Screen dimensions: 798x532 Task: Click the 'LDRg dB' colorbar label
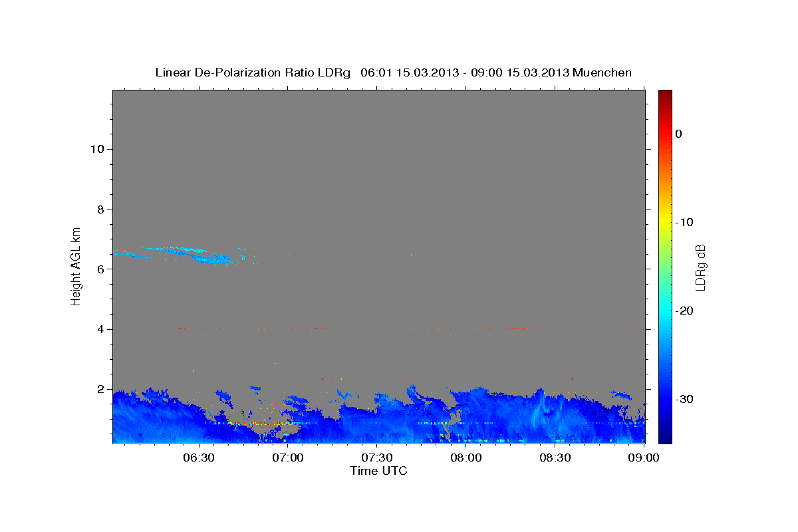(700, 267)
